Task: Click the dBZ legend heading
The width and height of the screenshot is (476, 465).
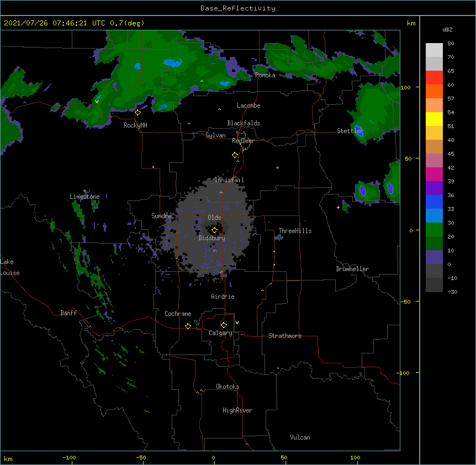Action: [x=447, y=29]
